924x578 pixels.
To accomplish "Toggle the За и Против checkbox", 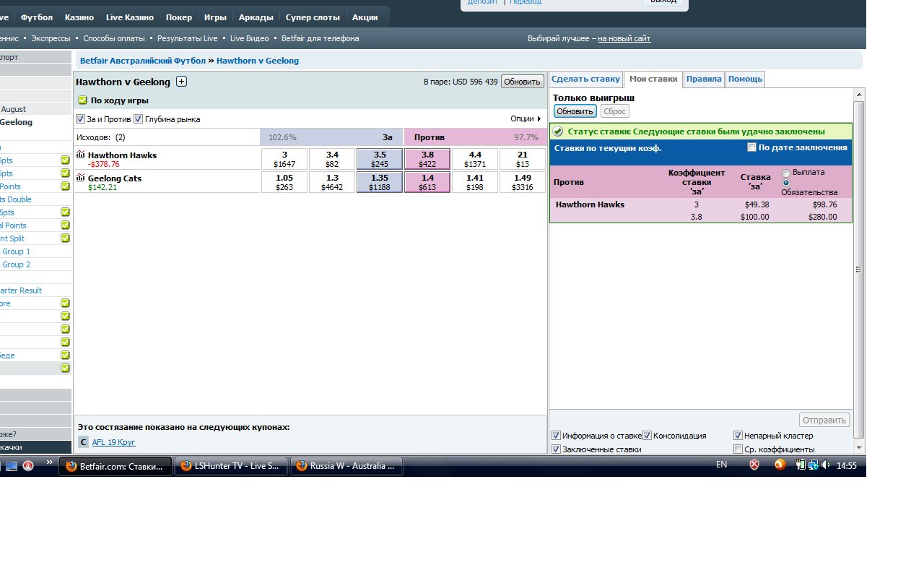I will click(x=81, y=119).
